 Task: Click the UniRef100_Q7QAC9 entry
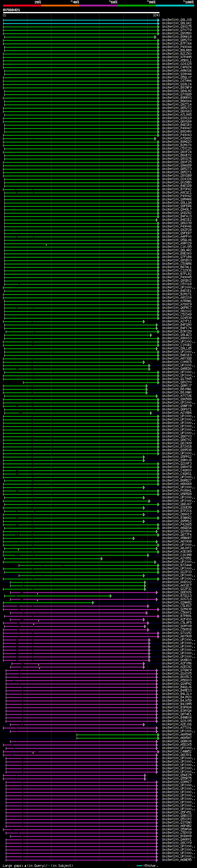coord(177,670)
